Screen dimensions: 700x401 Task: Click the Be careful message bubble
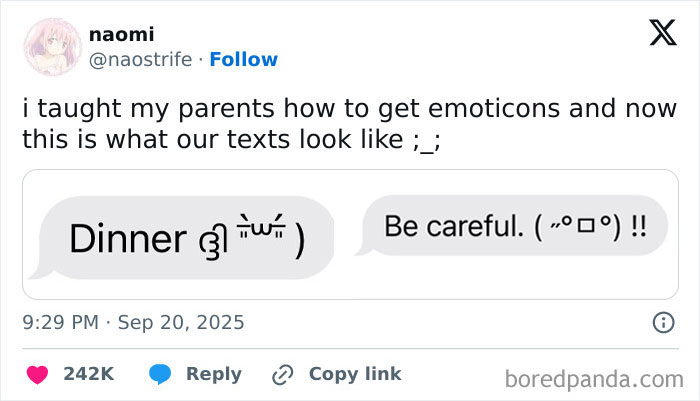(x=514, y=227)
